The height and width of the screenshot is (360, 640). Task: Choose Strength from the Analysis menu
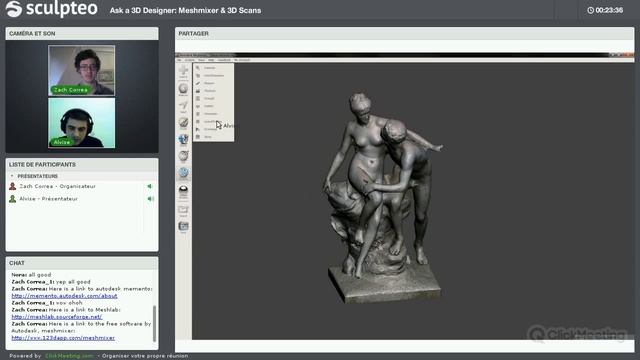click(213, 98)
